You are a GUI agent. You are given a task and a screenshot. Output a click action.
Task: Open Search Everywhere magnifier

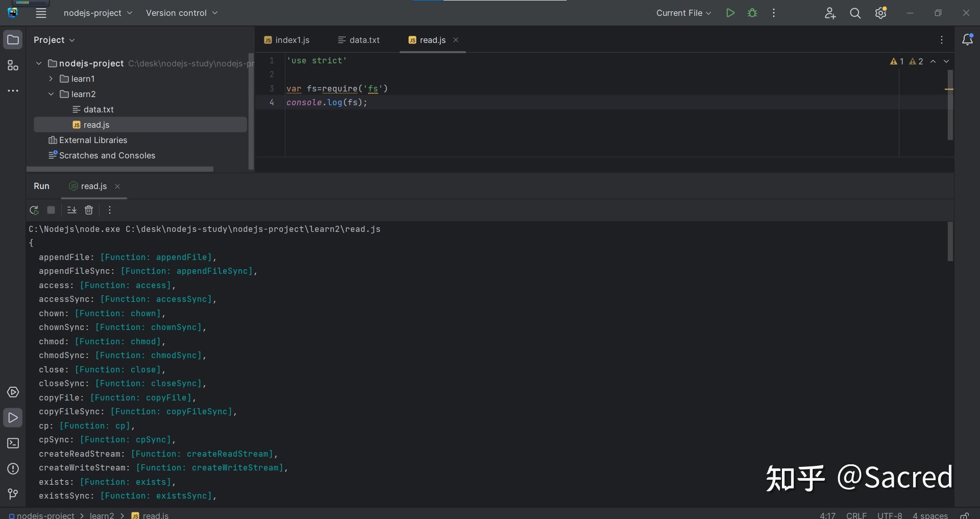[x=855, y=13]
